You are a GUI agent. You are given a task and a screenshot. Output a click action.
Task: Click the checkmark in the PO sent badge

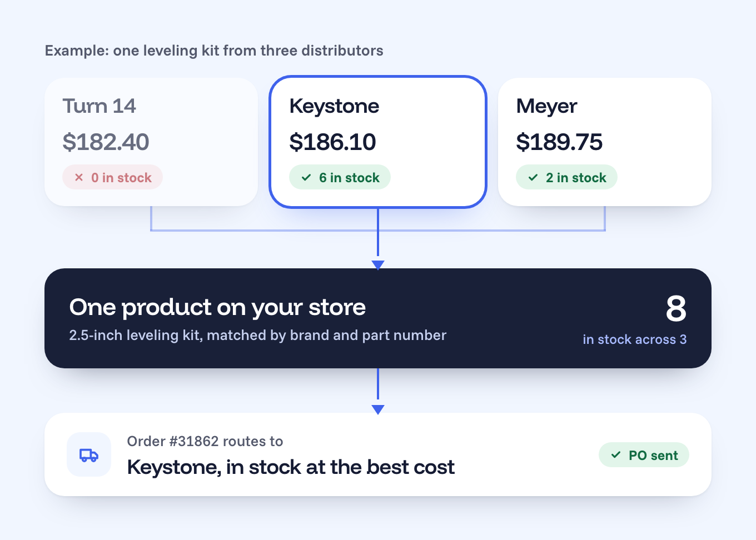[616, 455]
